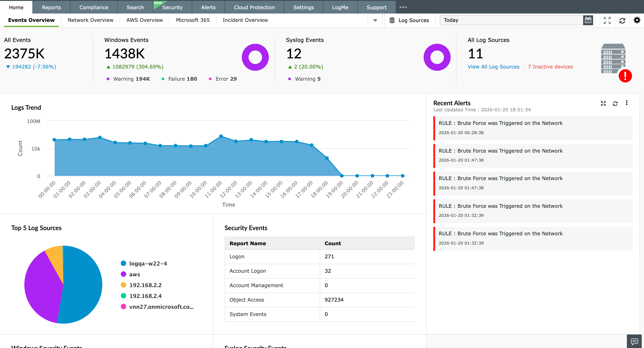Click the Logon count 271
The width and height of the screenshot is (644, 348).
[x=329, y=256]
